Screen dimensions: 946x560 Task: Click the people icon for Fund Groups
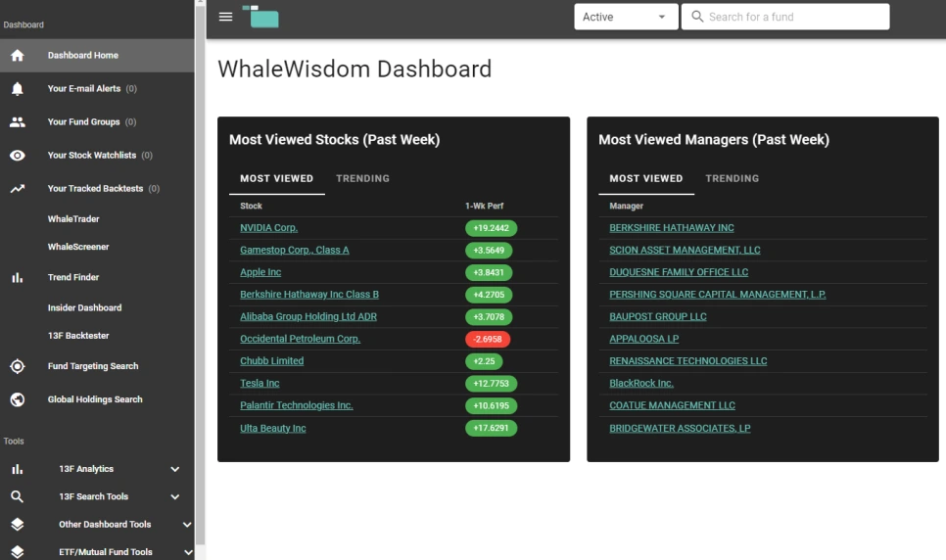pos(18,122)
